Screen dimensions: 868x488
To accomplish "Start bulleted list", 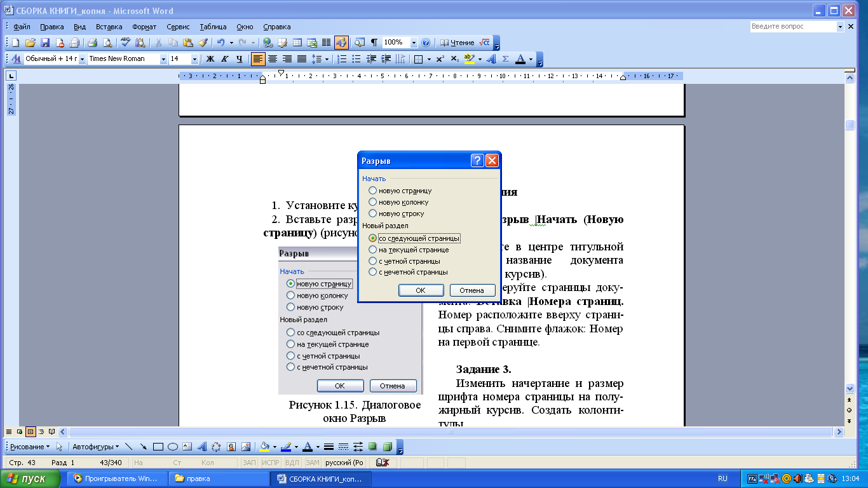I will tap(356, 59).
